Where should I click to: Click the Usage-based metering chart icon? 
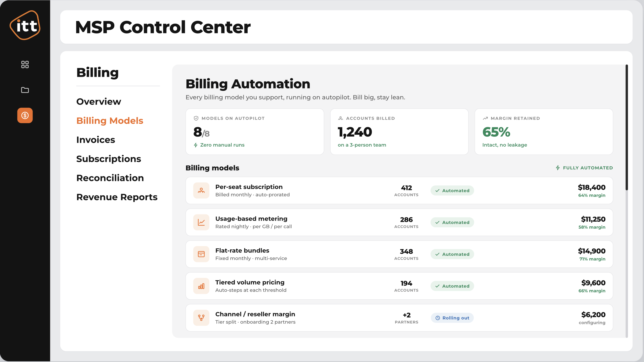pyautogui.click(x=201, y=222)
